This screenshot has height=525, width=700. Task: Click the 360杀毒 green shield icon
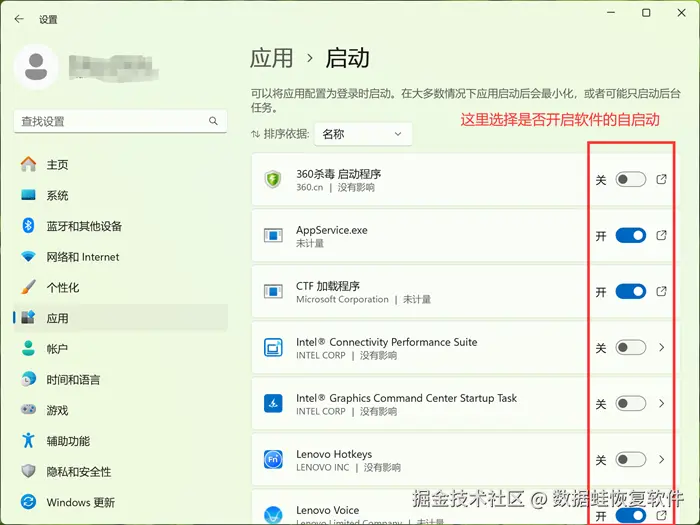pyautogui.click(x=273, y=179)
